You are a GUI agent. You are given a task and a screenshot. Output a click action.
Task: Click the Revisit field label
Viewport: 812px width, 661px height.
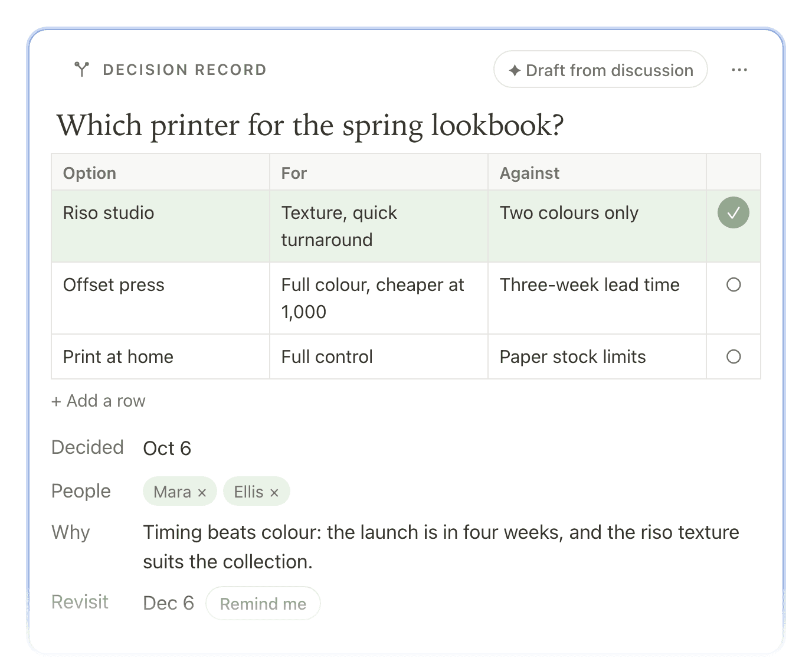point(80,602)
